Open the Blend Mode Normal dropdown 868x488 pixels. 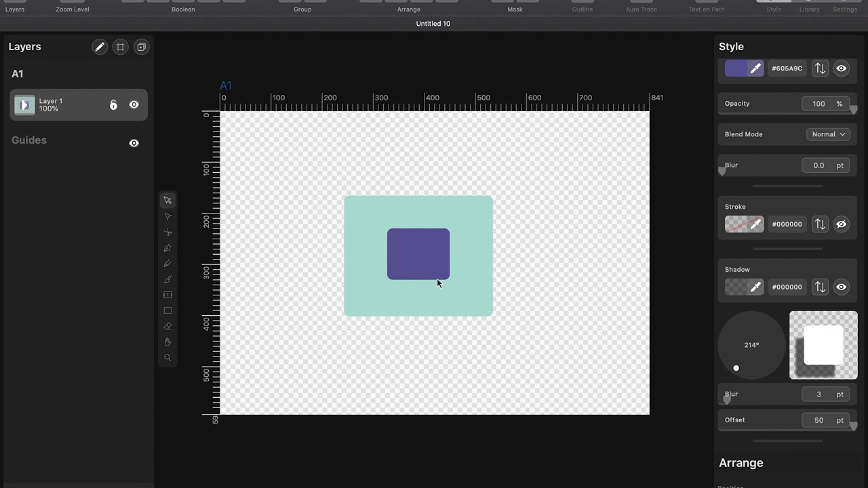tap(828, 134)
